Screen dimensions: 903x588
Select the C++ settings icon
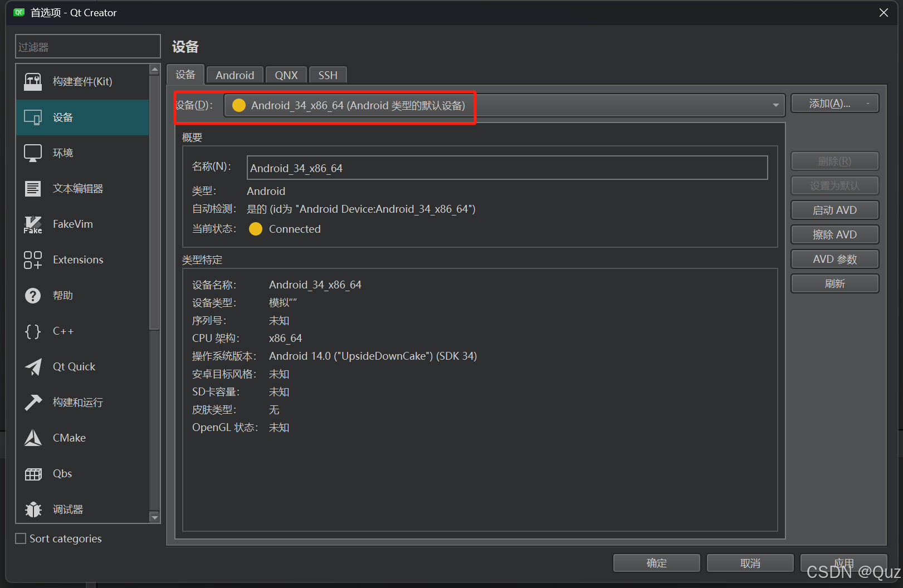33,331
